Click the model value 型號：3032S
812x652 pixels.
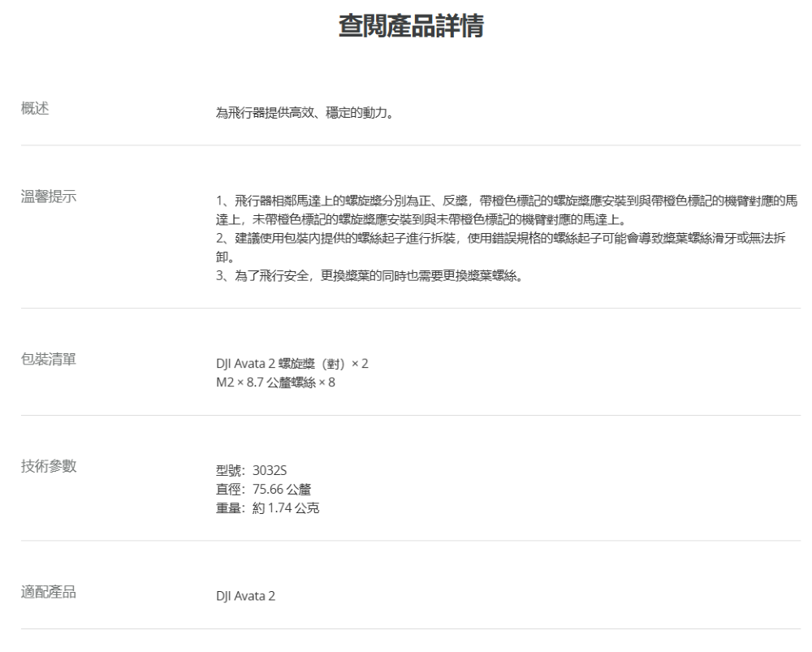click(x=251, y=471)
